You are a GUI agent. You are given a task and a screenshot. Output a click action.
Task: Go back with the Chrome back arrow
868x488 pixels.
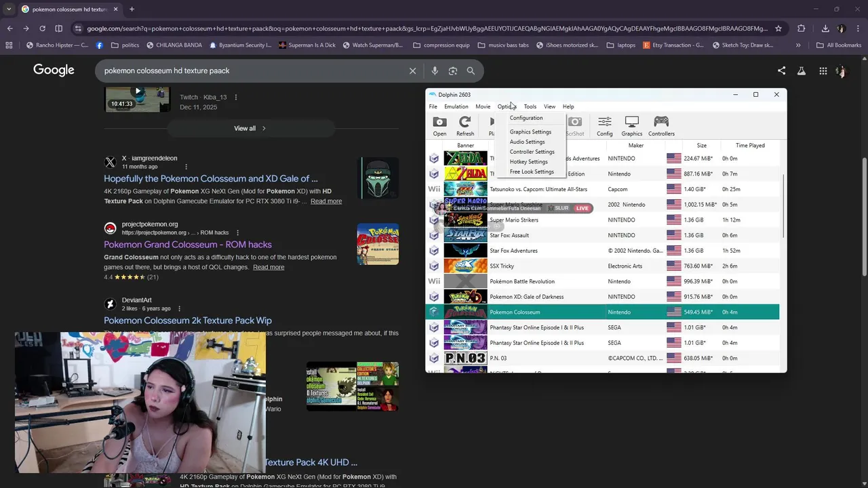pyautogui.click(x=9, y=28)
